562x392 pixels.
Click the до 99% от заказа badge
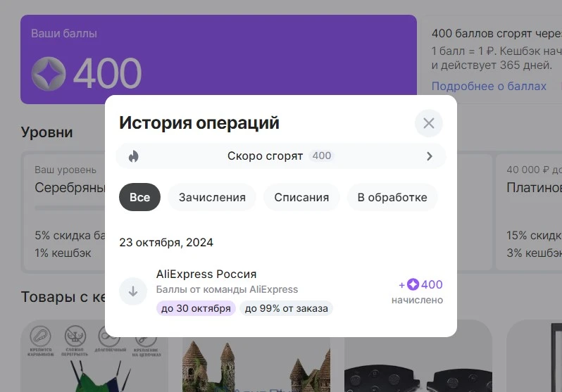click(x=287, y=308)
